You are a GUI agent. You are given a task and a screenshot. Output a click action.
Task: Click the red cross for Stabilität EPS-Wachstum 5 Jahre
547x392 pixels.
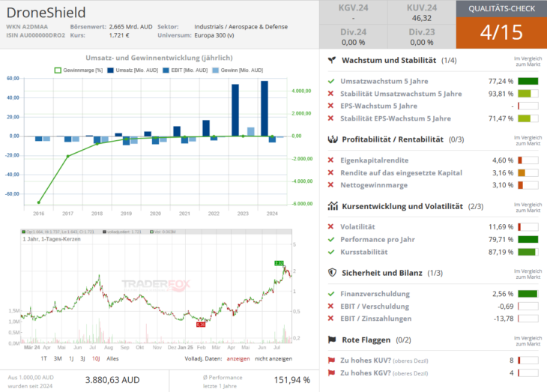(330, 118)
